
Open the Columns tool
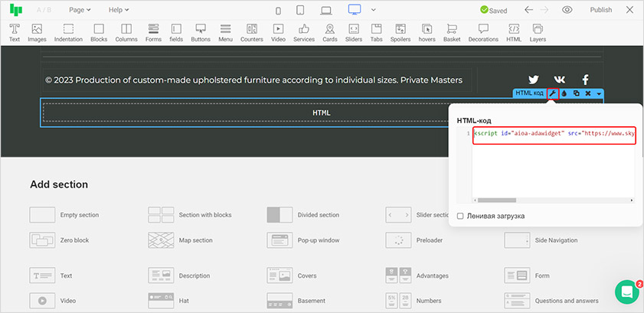pyautogui.click(x=126, y=33)
